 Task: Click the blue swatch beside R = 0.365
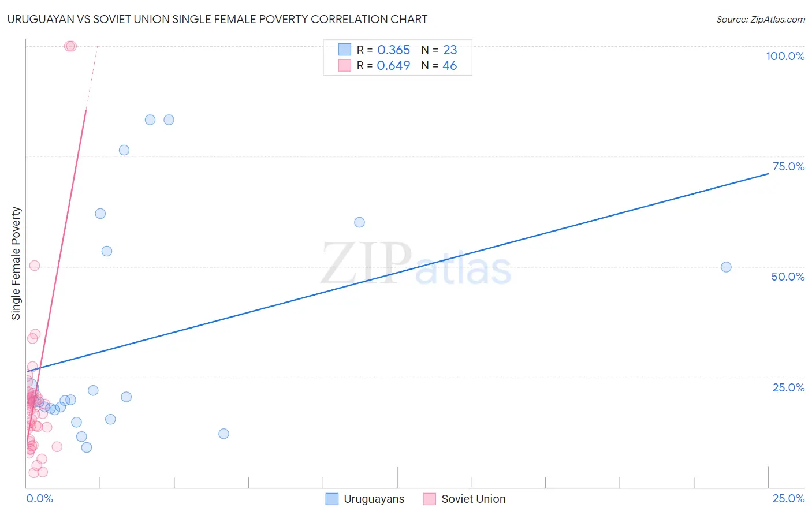(345, 50)
